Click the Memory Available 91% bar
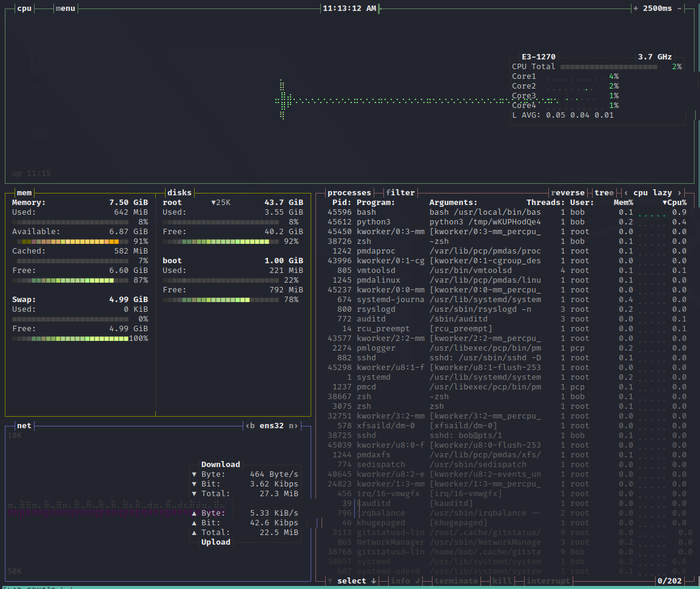Image resolution: width=700 pixels, height=589 pixels. (70, 241)
